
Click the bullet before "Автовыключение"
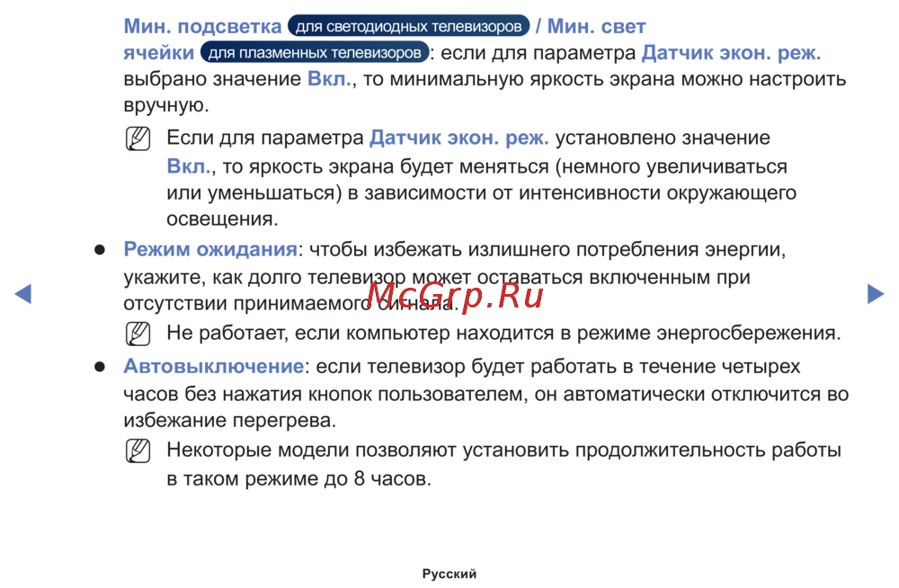[102, 367]
